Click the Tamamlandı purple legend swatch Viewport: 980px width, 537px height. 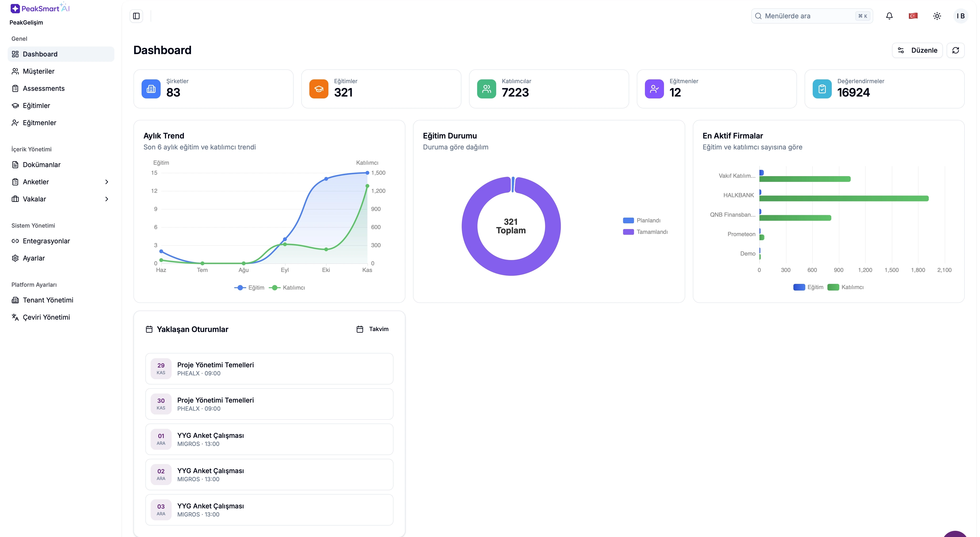tap(628, 232)
